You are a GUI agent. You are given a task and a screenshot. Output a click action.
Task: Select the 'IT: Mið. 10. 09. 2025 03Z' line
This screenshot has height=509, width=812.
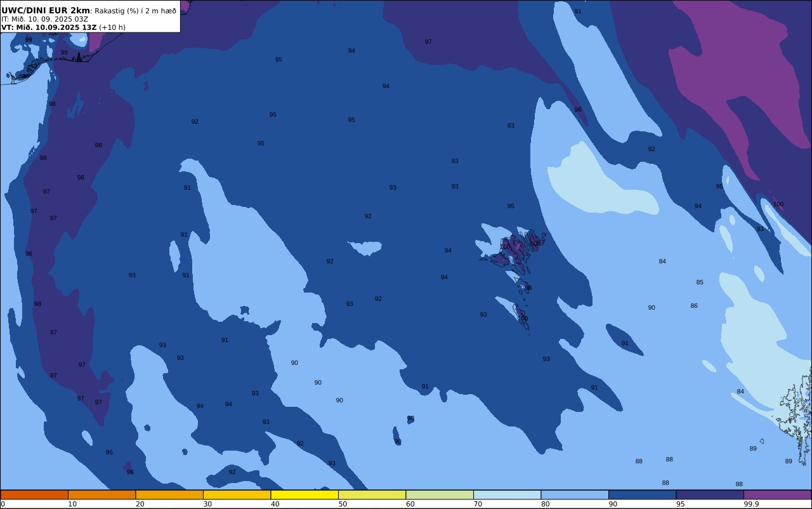[44, 19]
